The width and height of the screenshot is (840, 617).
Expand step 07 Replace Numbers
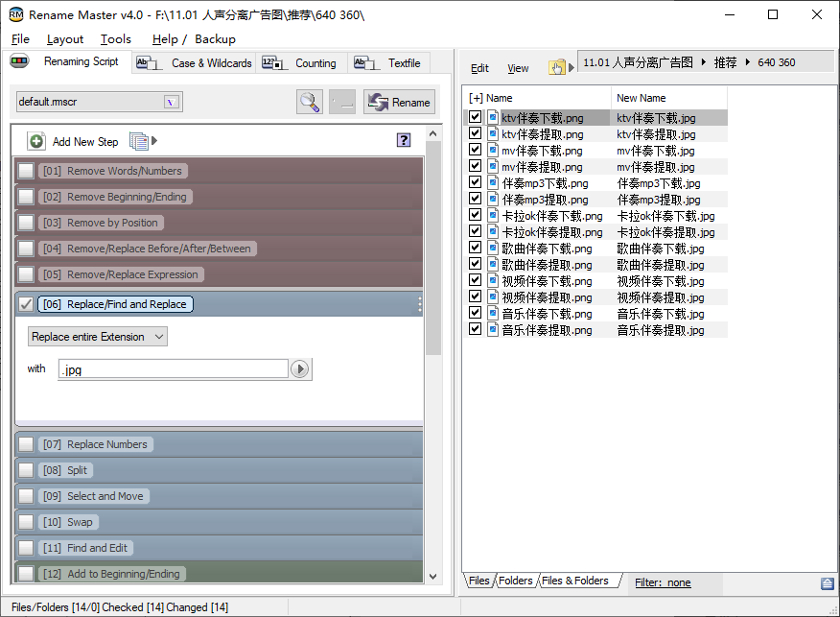coord(106,444)
